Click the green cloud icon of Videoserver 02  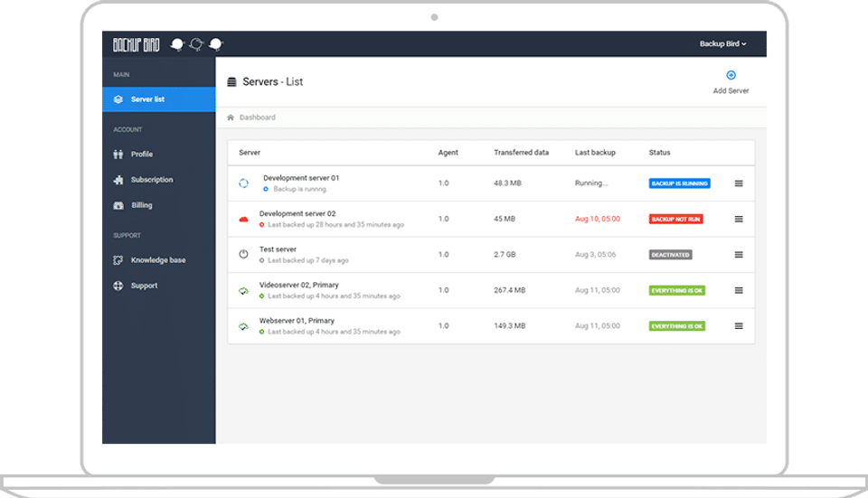(243, 290)
